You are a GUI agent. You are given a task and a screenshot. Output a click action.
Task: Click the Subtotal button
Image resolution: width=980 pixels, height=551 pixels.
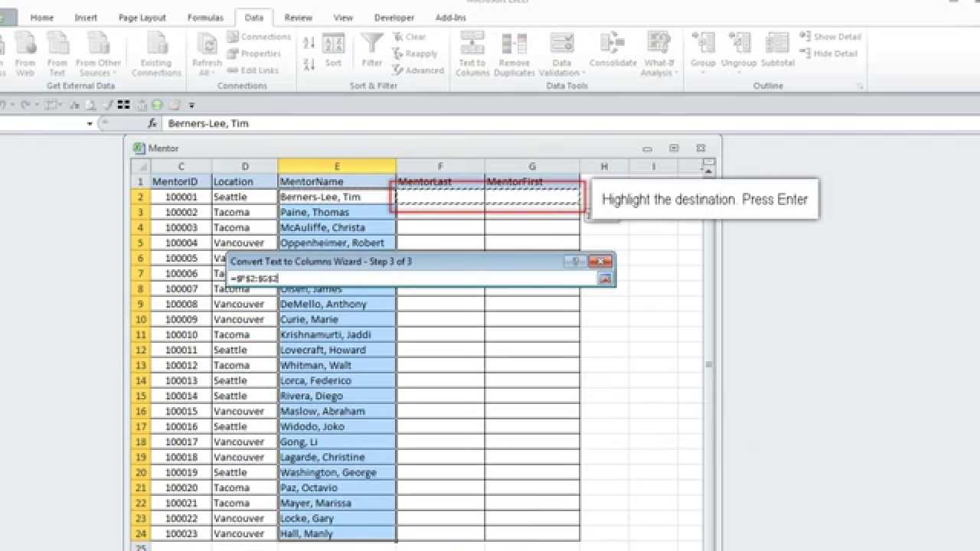(x=777, y=51)
